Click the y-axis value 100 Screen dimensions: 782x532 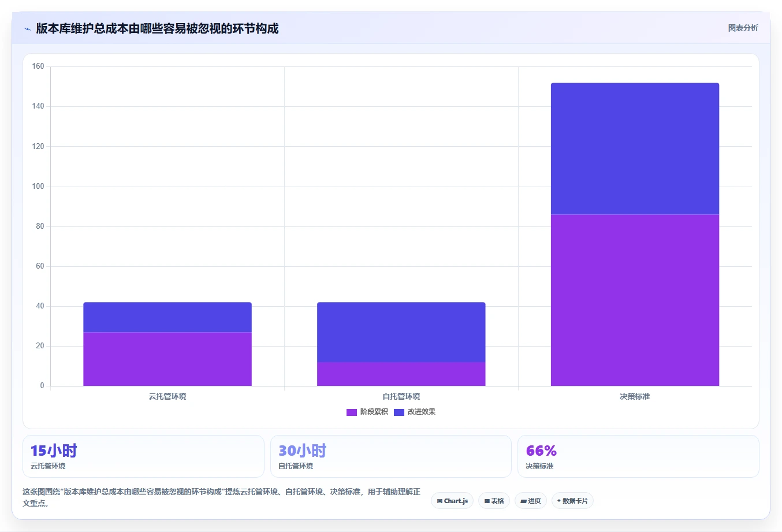[38, 186]
